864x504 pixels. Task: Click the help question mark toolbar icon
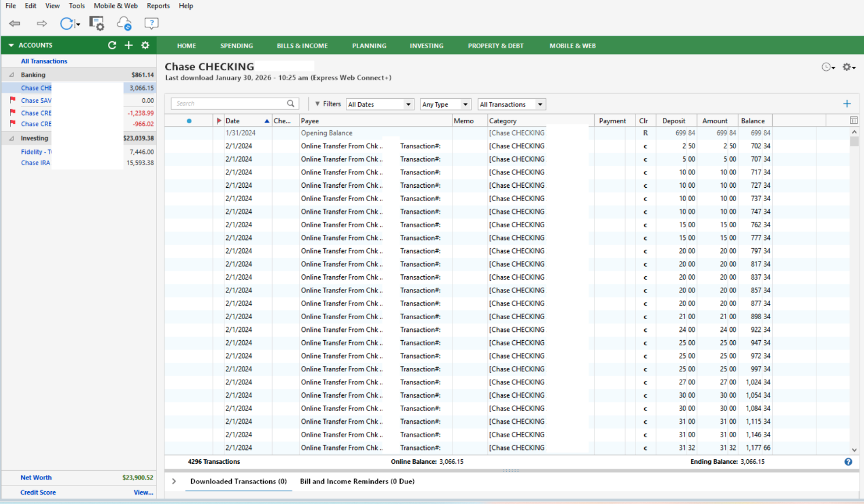[151, 23]
